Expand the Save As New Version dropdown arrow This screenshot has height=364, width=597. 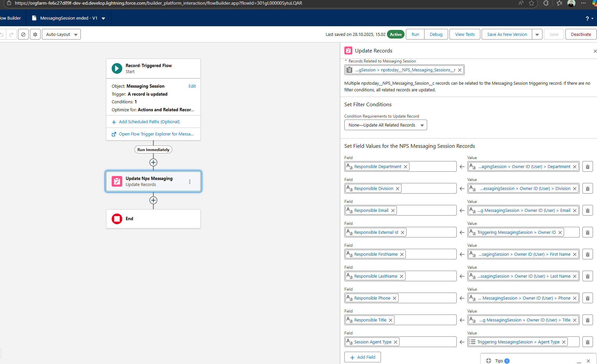(537, 34)
